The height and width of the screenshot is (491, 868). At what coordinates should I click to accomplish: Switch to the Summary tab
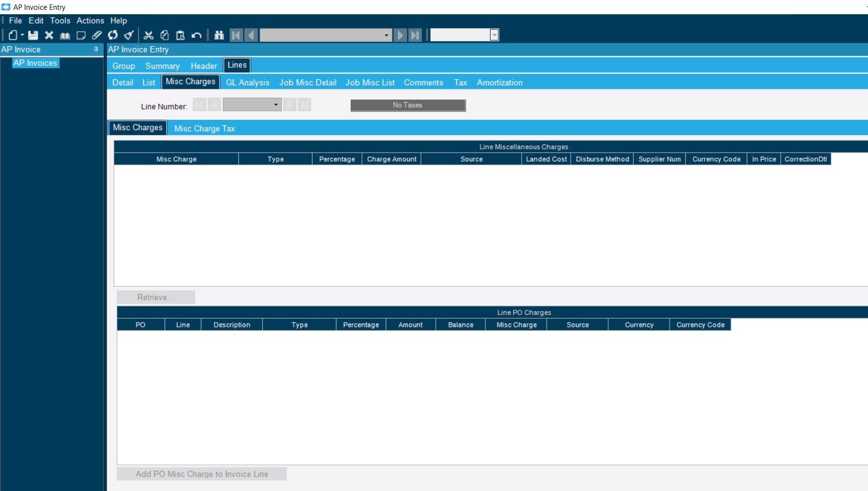162,66
